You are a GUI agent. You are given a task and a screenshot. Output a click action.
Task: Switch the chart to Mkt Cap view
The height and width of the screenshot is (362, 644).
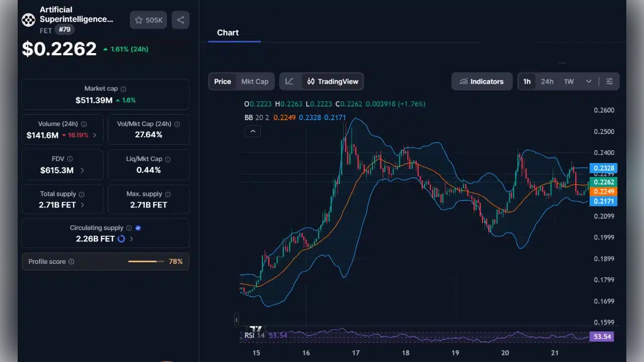point(255,81)
